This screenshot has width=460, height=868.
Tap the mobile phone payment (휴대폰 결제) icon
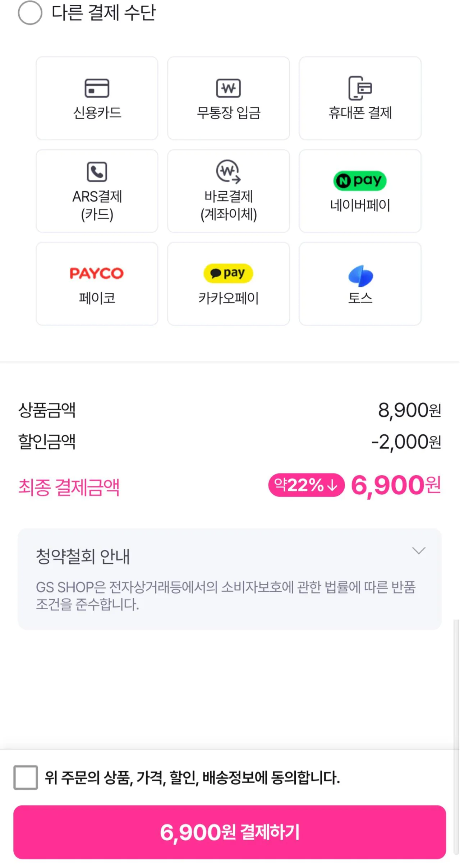coord(360,88)
